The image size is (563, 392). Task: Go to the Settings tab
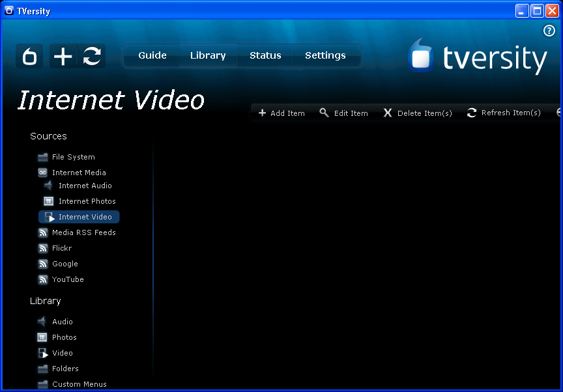(325, 55)
